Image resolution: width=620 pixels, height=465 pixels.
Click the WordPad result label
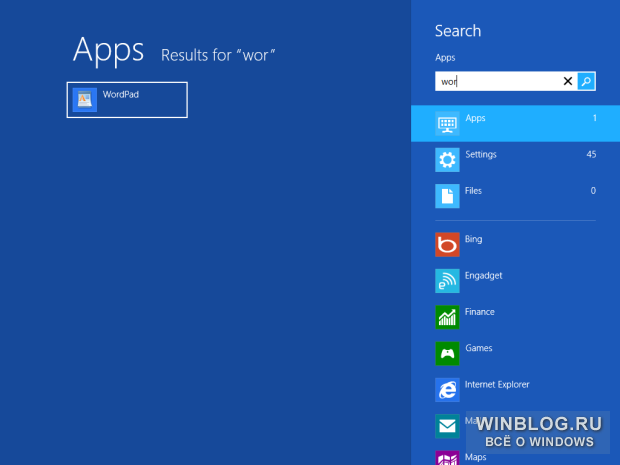pos(121,95)
